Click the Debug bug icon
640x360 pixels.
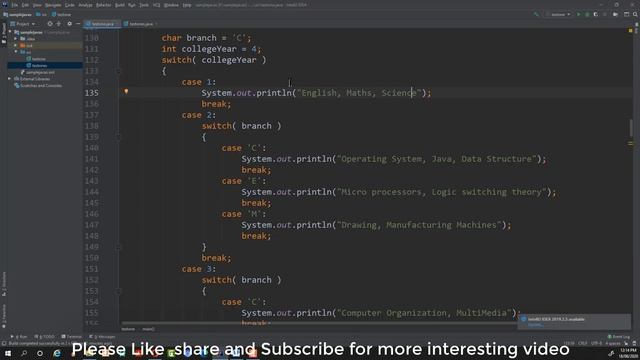coord(587,14)
